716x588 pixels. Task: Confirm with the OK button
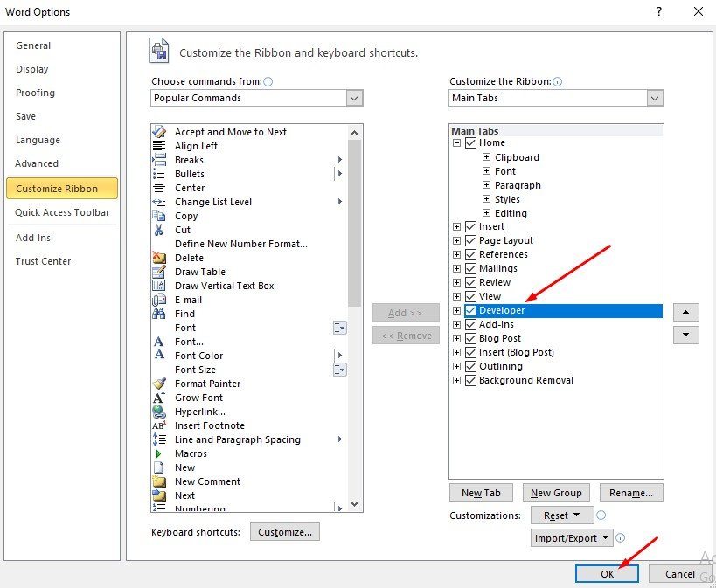tap(607, 574)
